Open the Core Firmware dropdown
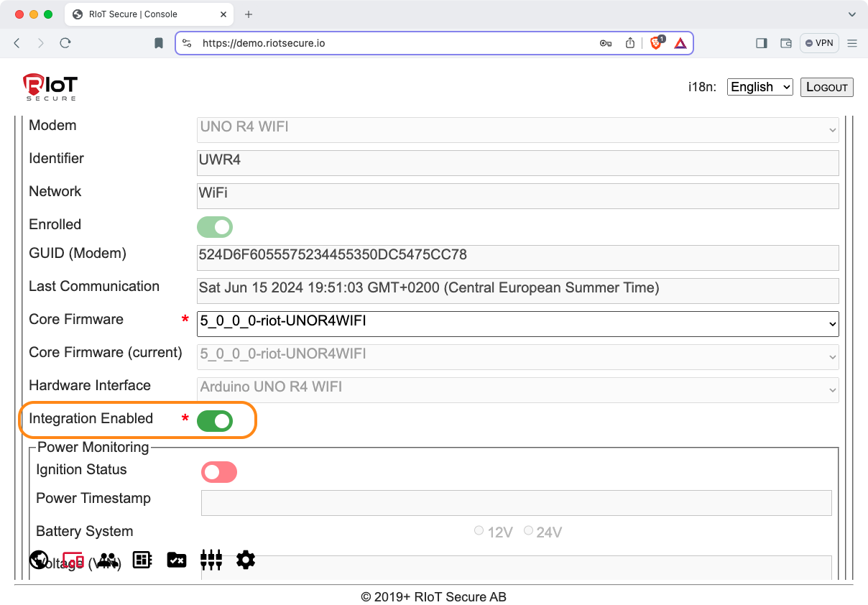This screenshot has width=868, height=605. 517,323
